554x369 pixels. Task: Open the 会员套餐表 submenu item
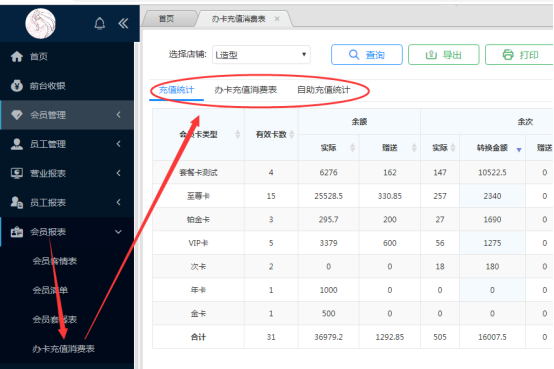[x=55, y=320]
